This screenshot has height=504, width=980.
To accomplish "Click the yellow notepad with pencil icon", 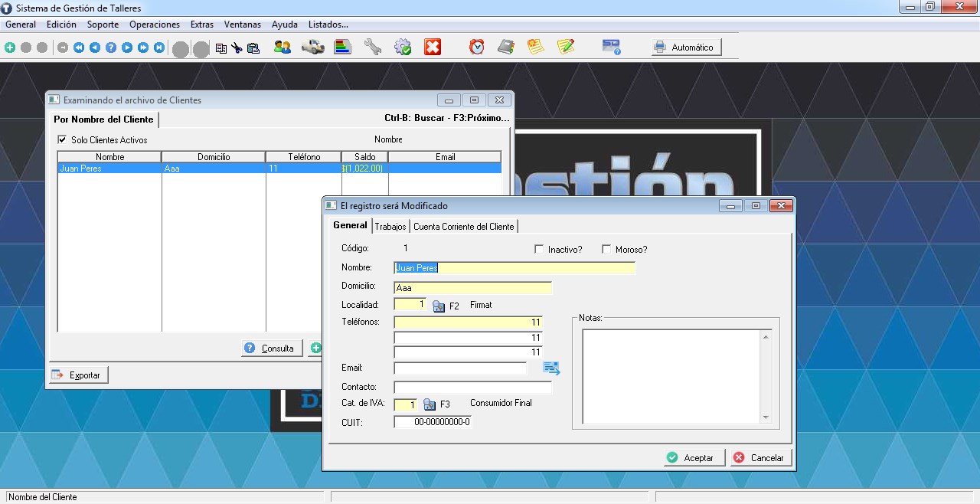I will pyautogui.click(x=566, y=47).
